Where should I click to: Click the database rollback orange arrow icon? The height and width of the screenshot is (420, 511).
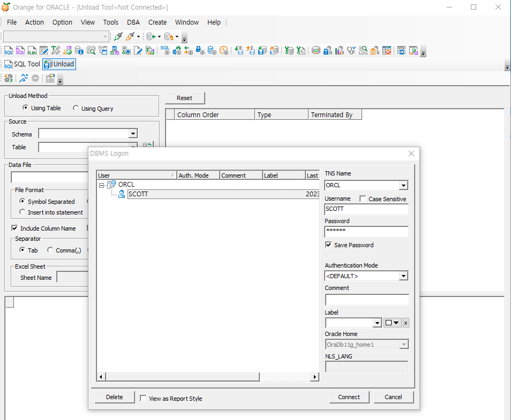coord(169,36)
